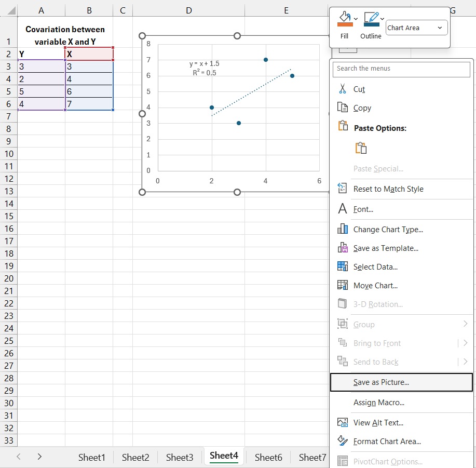Viewport: 476px width, 468px height.
Task: Click the View Alt Text image icon
Action: pos(343,422)
